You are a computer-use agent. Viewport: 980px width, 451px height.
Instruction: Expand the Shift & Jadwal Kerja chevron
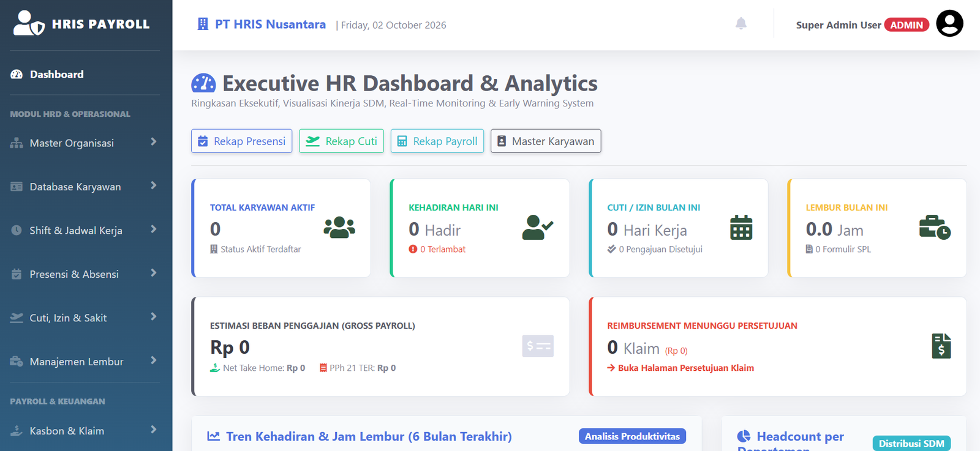[x=154, y=229]
